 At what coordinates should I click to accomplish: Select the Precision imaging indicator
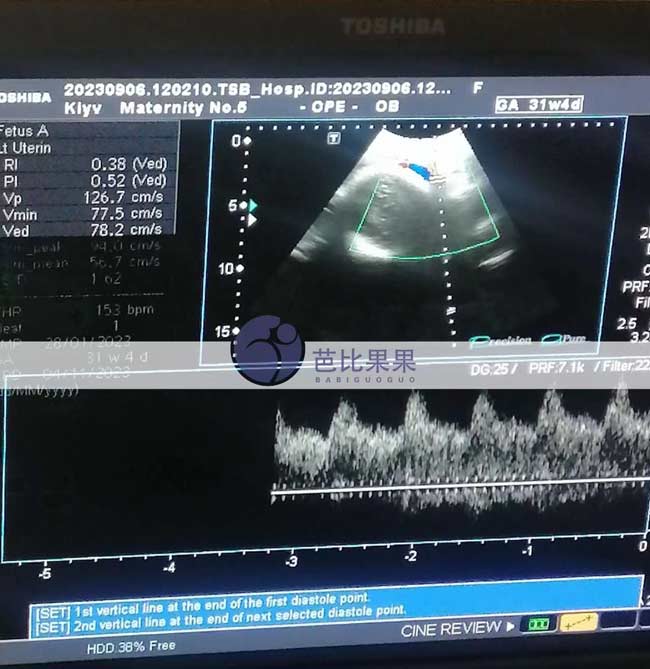pos(501,340)
